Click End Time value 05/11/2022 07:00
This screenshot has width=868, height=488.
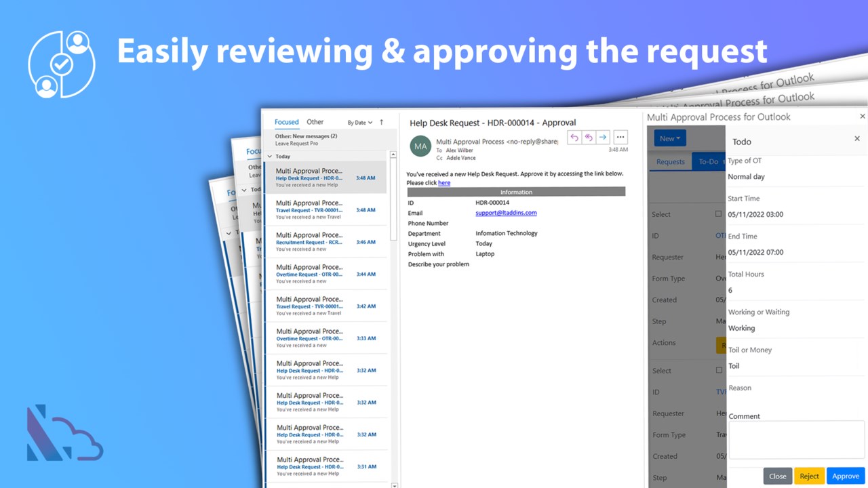(x=755, y=252)
